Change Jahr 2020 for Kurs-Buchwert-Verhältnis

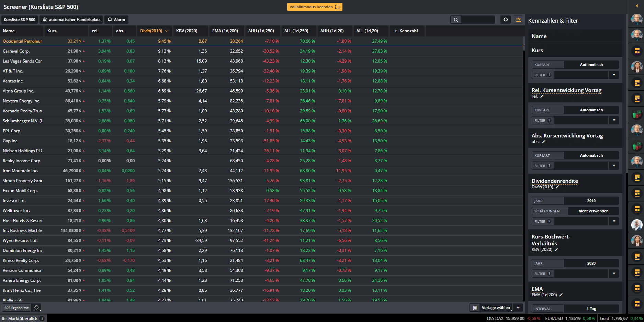coord(591,263)
